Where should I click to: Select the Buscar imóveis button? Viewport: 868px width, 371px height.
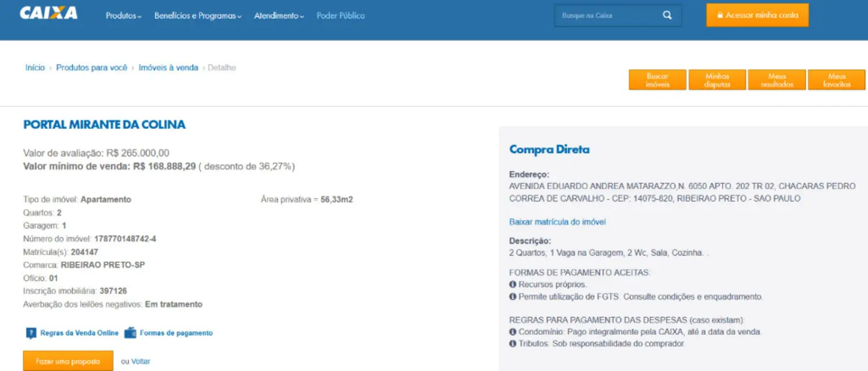click(x=657, y=80)
